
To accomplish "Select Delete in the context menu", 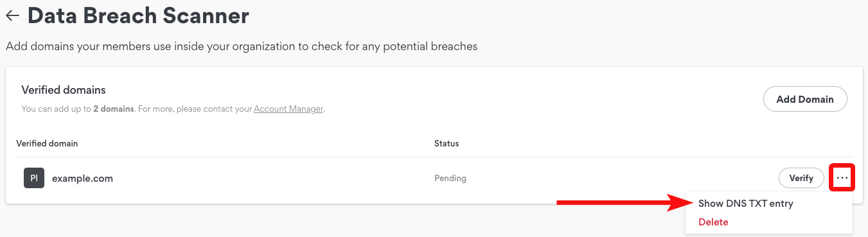I will [713, 222].
